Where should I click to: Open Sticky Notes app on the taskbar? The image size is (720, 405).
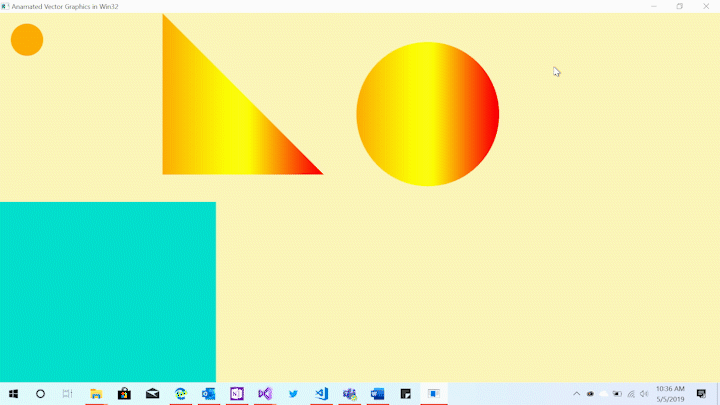405,394
